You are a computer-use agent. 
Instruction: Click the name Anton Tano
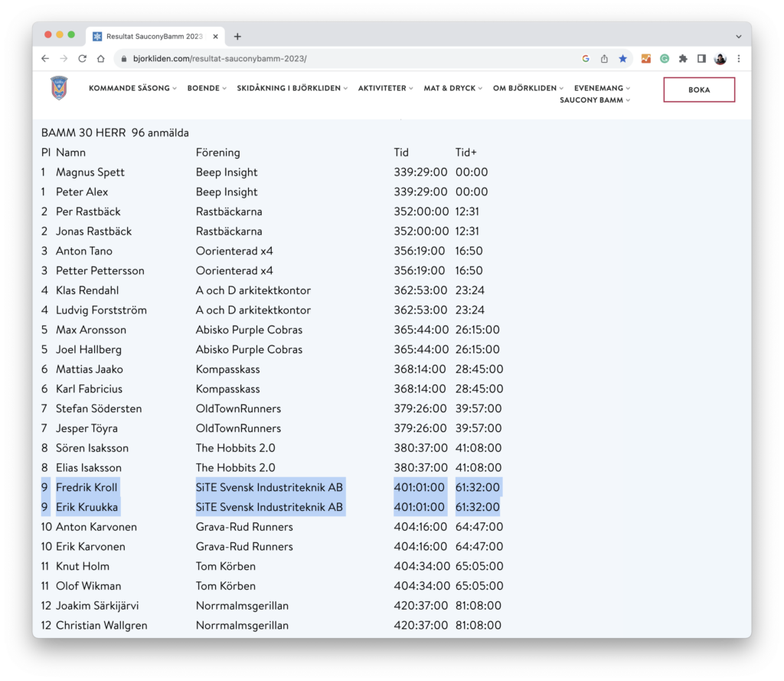84,250
